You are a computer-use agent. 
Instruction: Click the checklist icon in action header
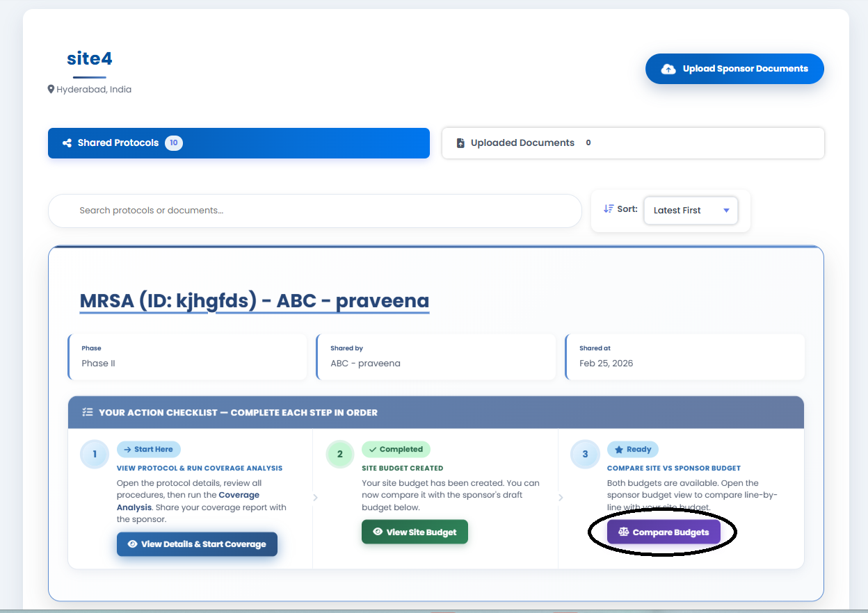88,412
